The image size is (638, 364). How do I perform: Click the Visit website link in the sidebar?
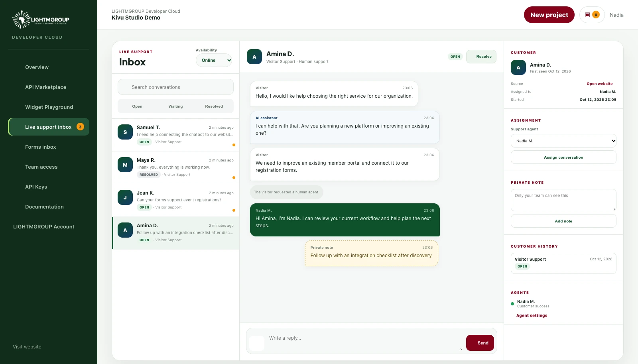pyautogui.click(x=27, y=347)
